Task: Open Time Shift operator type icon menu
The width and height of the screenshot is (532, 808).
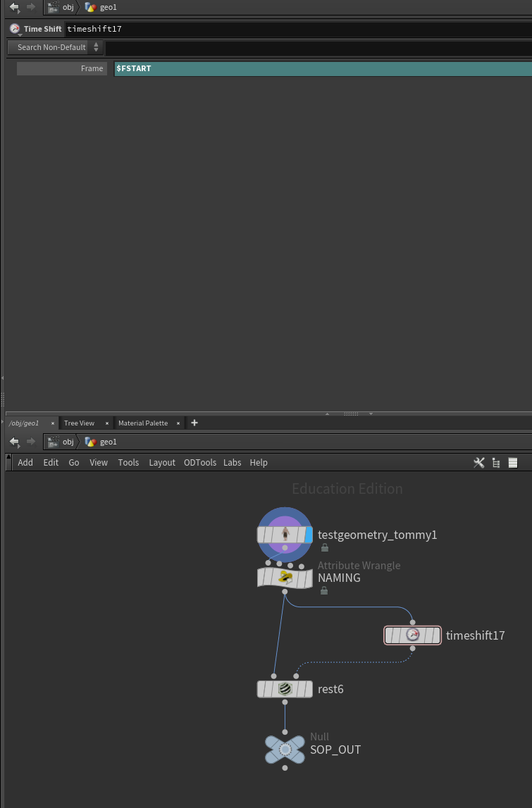Action: point(15,30)
